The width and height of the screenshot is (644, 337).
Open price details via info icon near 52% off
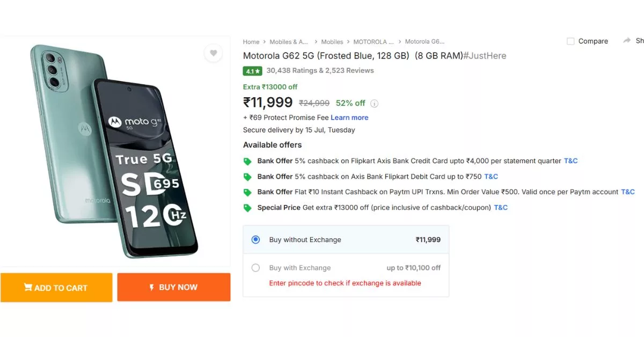[x=374, y=103]
